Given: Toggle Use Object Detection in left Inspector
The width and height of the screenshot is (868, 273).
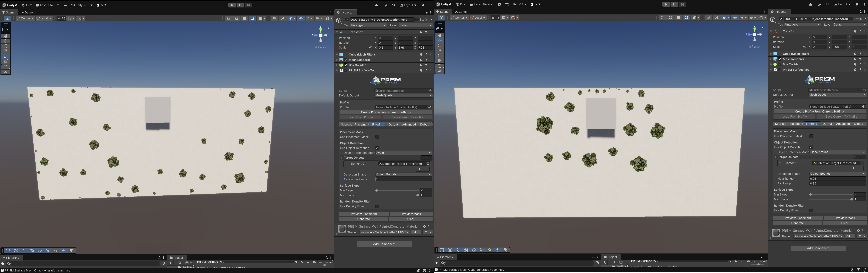Looking at the screenshot, I should pos(377,148).
